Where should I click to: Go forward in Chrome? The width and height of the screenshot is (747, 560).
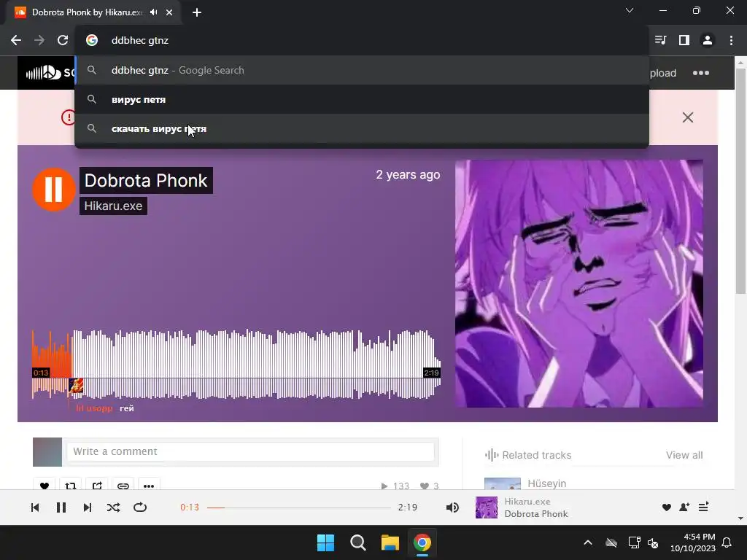click(x=39, y=41)
